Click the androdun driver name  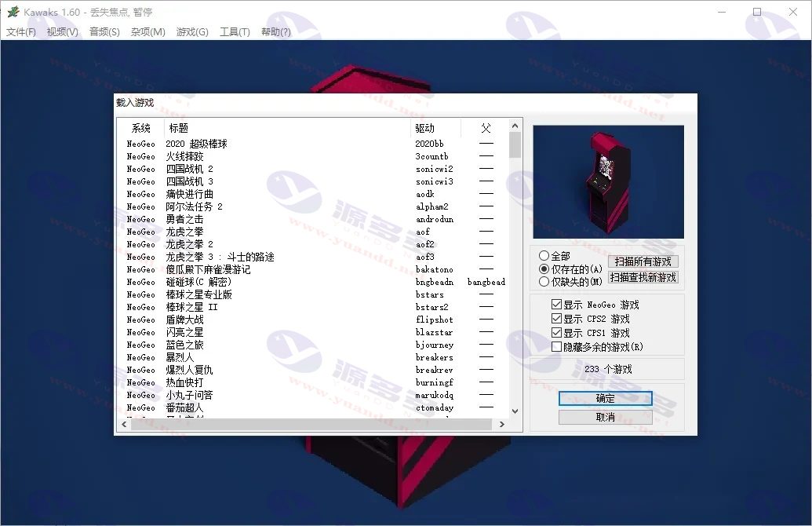tap(434, 219)
